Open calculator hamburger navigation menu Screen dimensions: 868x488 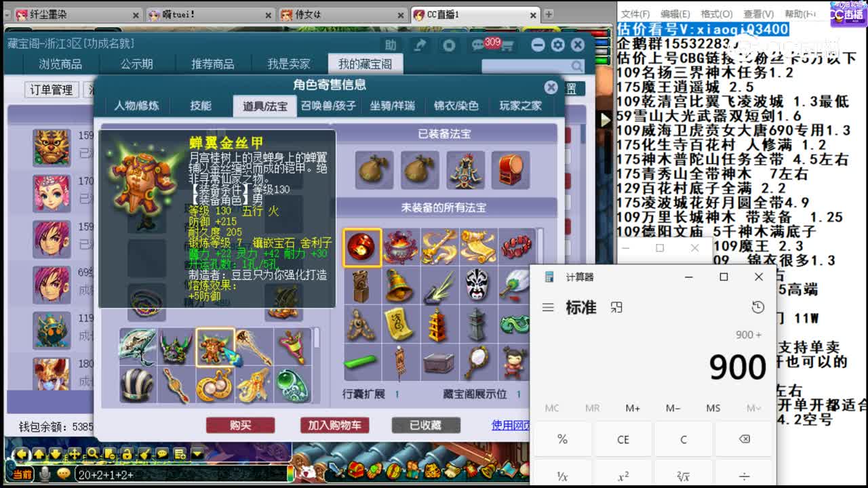548,308
